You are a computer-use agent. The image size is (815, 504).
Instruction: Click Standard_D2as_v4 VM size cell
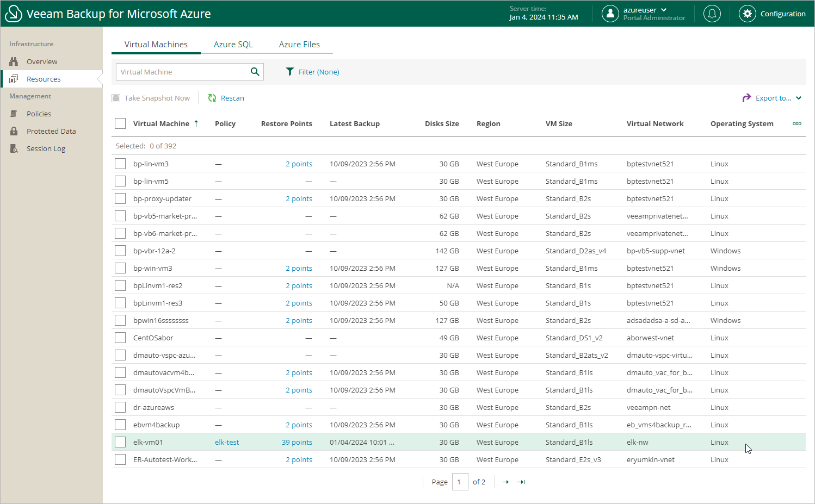[x=576, y=251]
